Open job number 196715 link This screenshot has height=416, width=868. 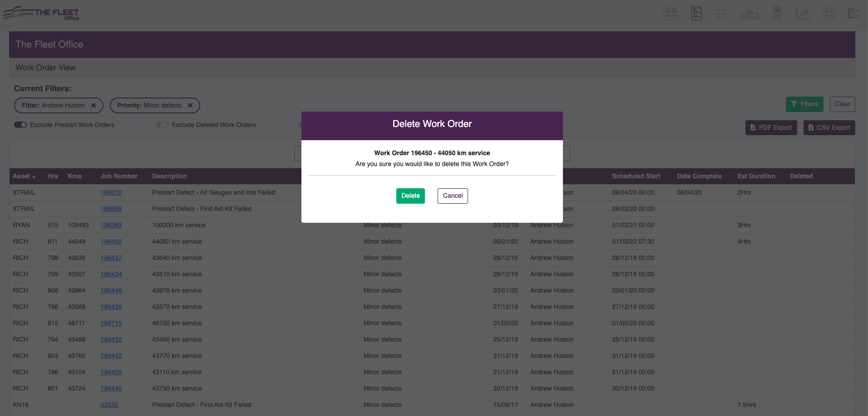tap(111, 323)
